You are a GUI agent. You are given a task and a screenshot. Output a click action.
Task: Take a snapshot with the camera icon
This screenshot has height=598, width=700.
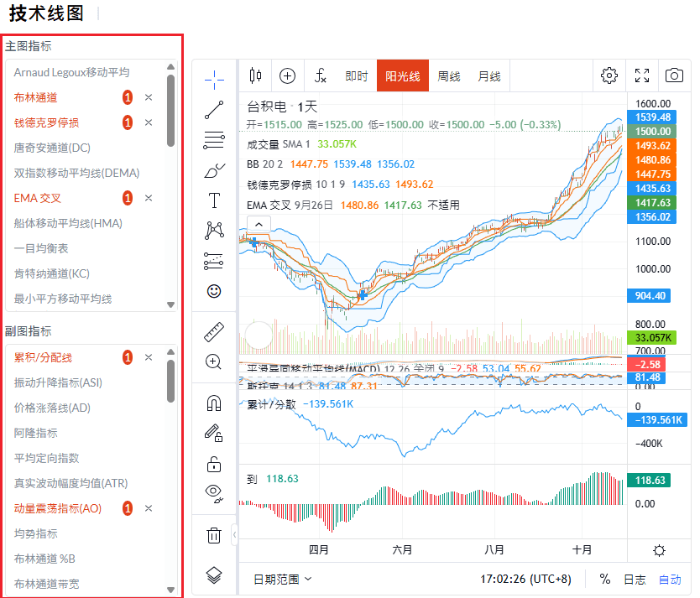click(676, 75)
